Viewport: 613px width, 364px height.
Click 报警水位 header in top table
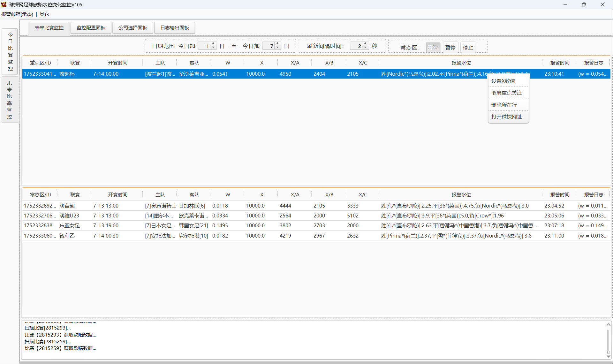tap(461, 63)
